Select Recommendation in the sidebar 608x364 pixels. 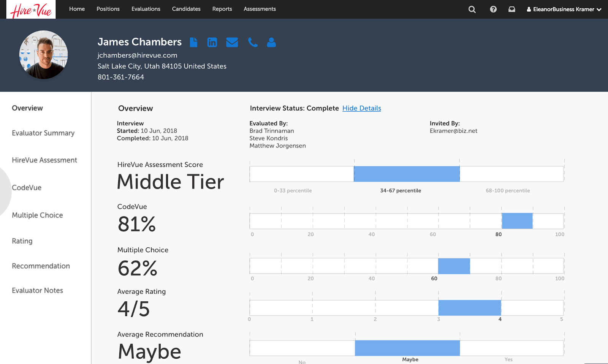[x=41, y=266]
